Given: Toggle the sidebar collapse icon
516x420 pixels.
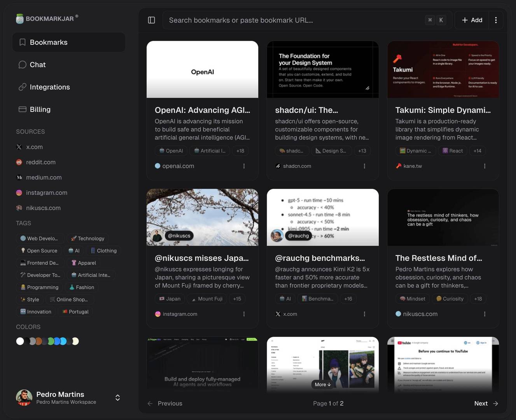Looking at the screenshot, I should coord(151,19).
